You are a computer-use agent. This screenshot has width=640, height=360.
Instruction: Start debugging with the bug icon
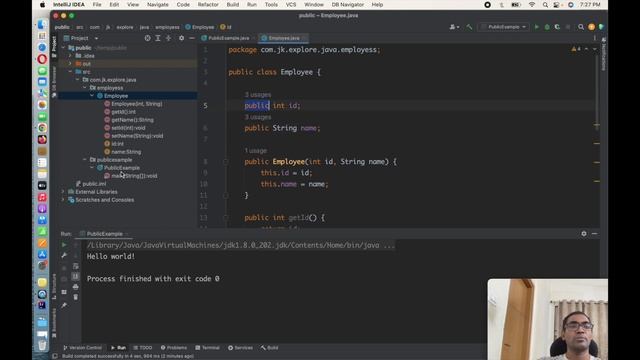point(547,27)
